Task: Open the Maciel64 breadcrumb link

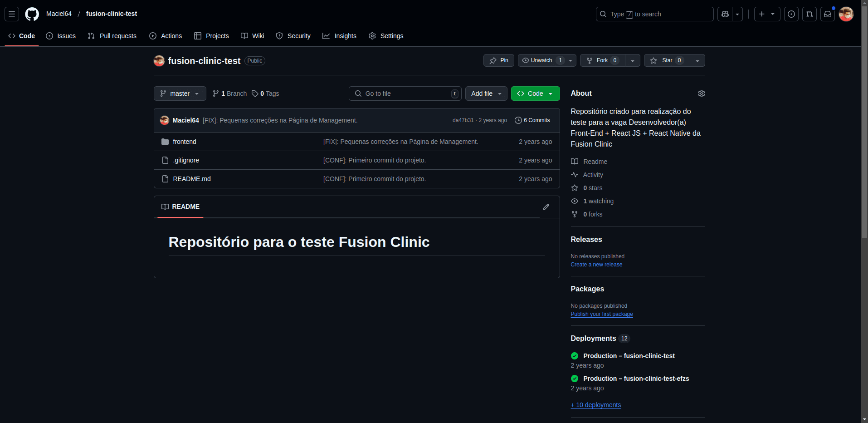Action: tap(59, 14)
